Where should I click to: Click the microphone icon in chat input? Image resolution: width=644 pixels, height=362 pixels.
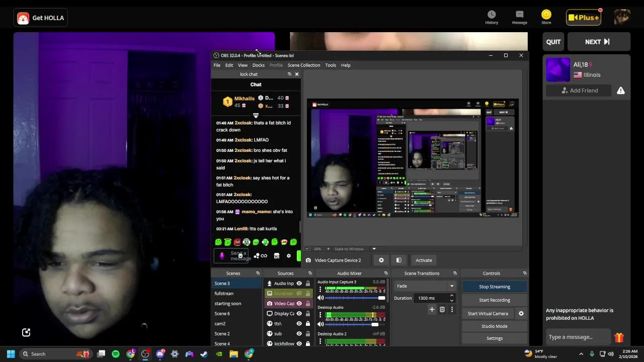pos(222,256)
